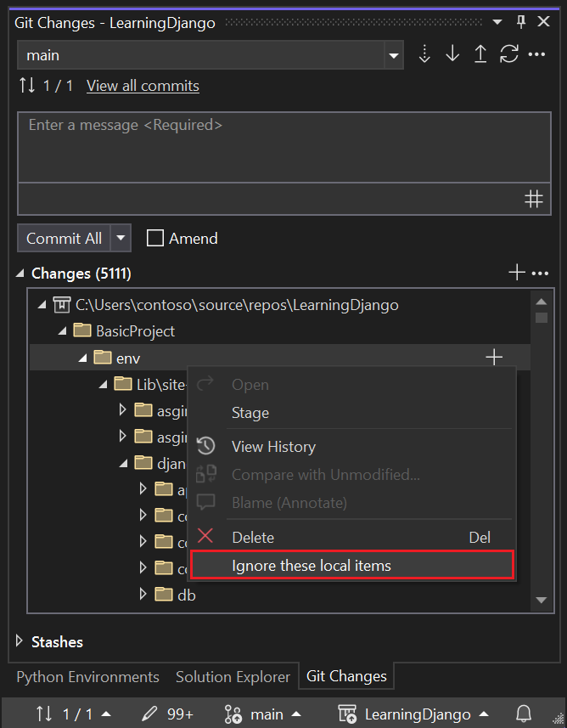Switch to the Solution Explorer tab

[233, 677]
